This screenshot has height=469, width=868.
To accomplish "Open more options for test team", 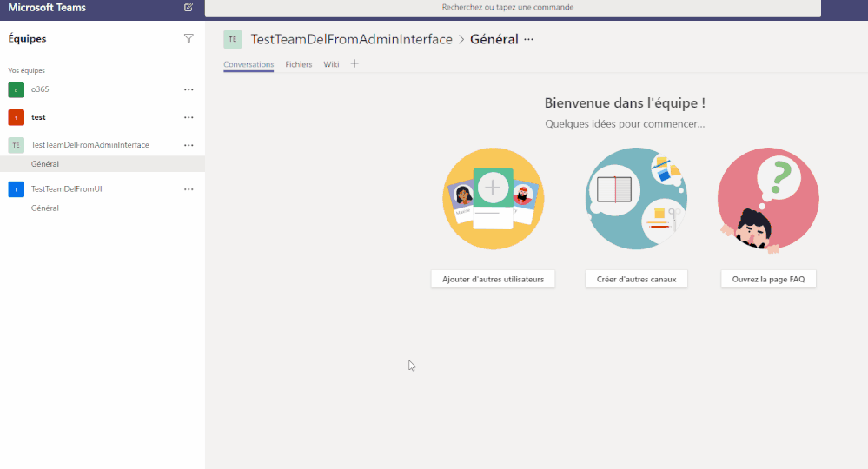I will point(189,117).
